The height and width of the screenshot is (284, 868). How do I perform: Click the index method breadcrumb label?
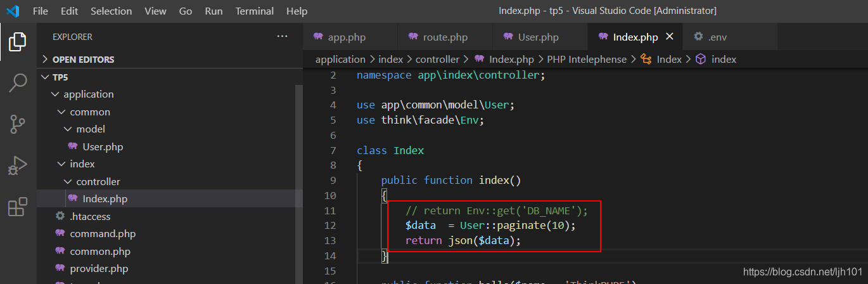tap(724, 59)
